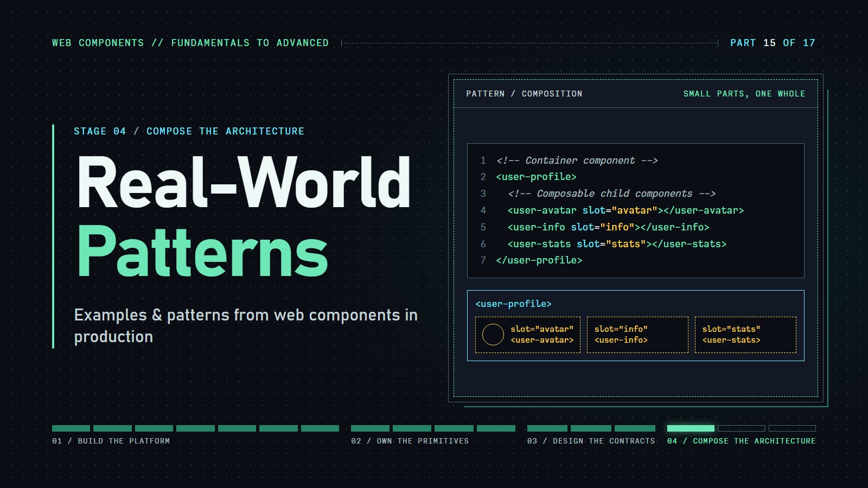Click code line 1 'Container component' comment

[577, 160]
